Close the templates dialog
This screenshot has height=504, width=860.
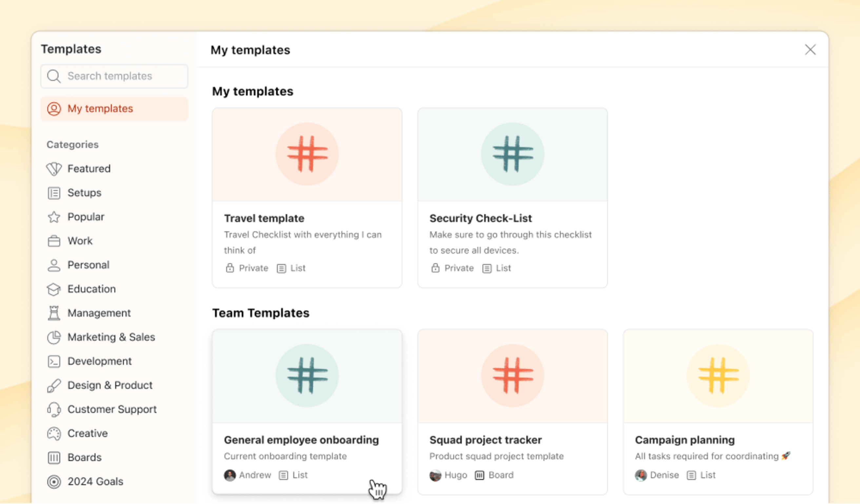coord(811,50)
